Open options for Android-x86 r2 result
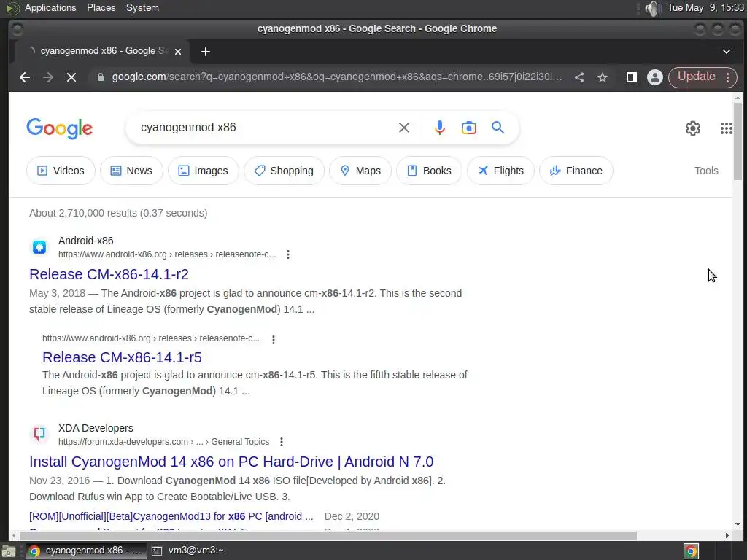 coord(287,254)
